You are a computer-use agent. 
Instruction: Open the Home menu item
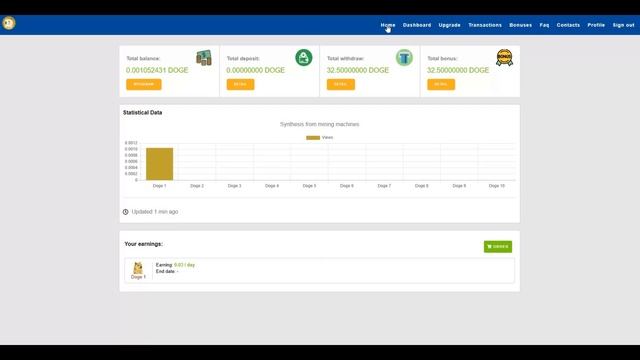pos(388,25)
